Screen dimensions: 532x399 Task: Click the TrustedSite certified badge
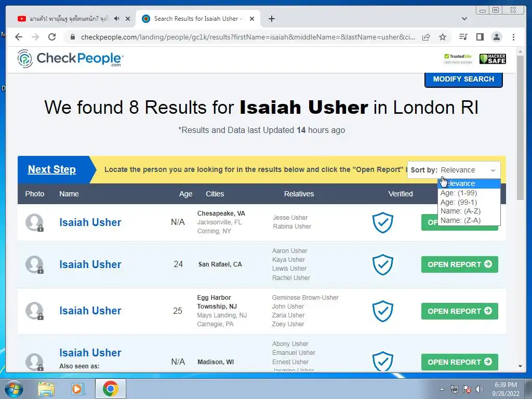(458, 58)
